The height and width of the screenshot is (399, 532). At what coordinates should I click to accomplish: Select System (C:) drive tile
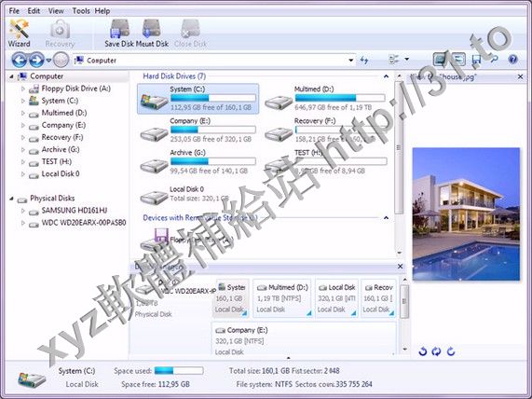198,99
